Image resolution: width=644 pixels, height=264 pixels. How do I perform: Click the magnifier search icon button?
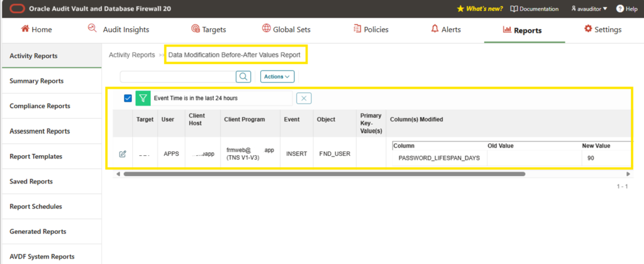tap(243, 76)
